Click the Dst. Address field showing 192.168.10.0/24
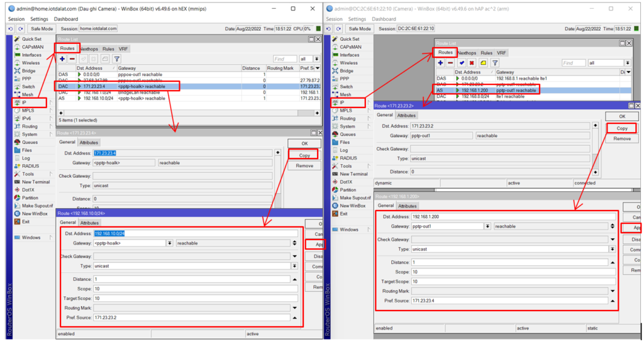The image size is (644, 342). click(195, 233)
